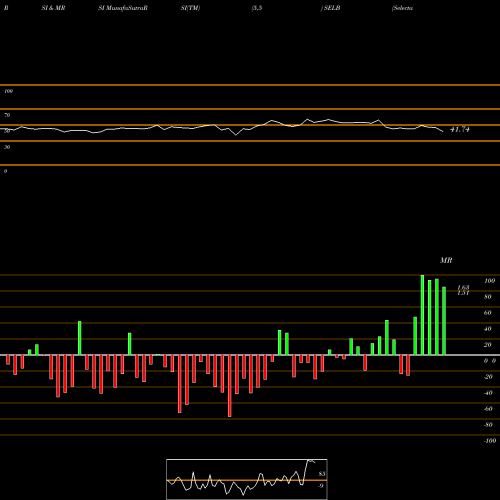Click the deepest red MR bar
Screen dimensions: 500x500
click(x=230, y=386)
